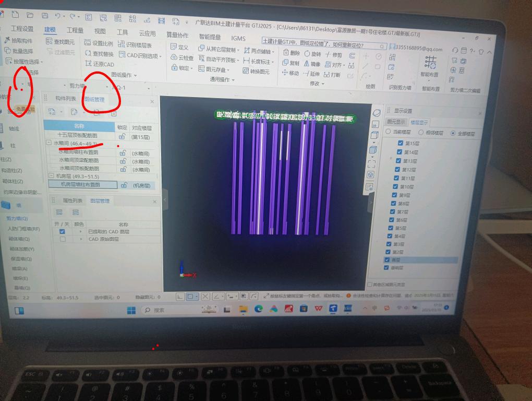Enable the CAD 原始图层 checkbox
Image resolution: width=532 pixels, height=401 pixels.
63,239
